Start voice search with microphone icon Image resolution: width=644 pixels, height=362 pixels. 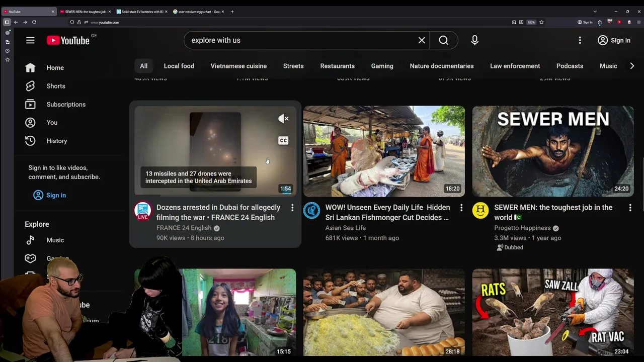click(x=474, y=40)
